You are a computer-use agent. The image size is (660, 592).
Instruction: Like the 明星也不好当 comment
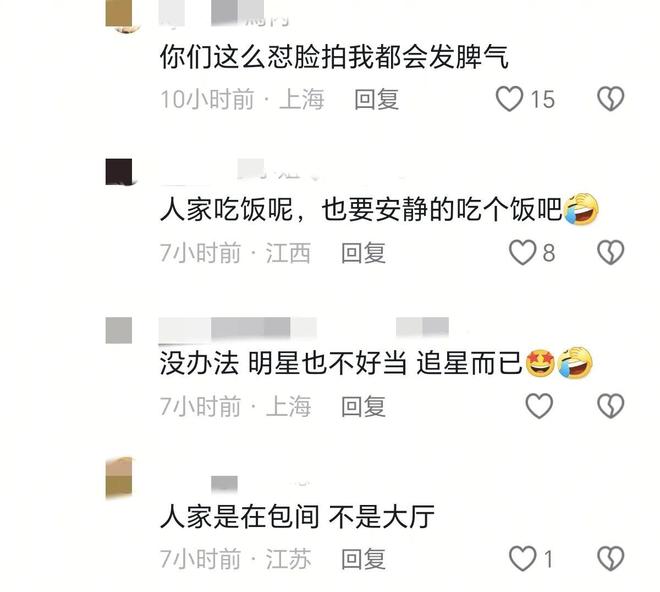pos(539,406)
